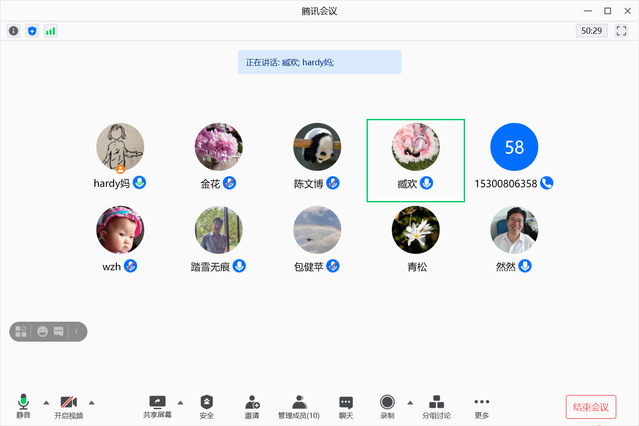639x426 pixels.
Task: Open the emoji reactions icon
Action: tap(43, 331)
